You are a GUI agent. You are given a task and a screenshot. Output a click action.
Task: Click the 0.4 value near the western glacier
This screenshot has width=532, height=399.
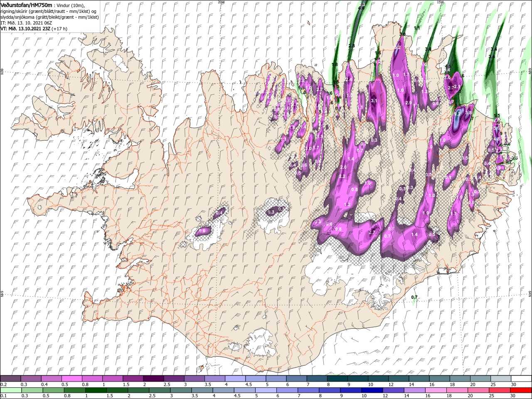[x=220, y=213]
